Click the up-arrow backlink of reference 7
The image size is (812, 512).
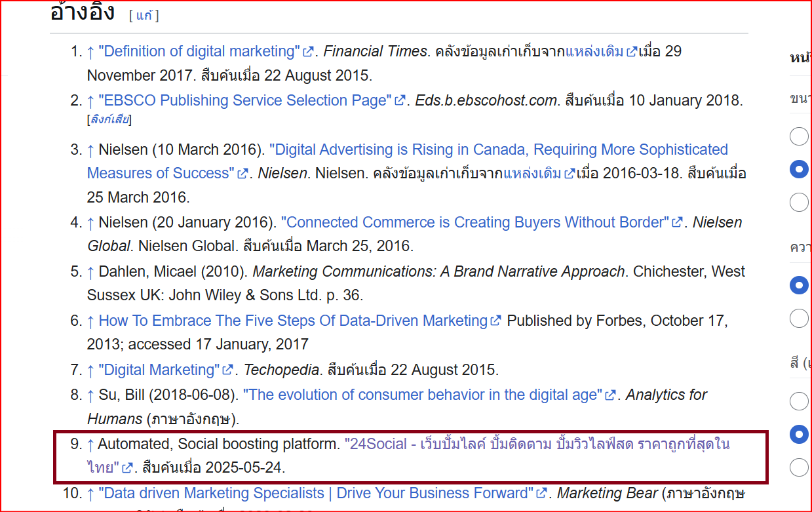(90, 370)
